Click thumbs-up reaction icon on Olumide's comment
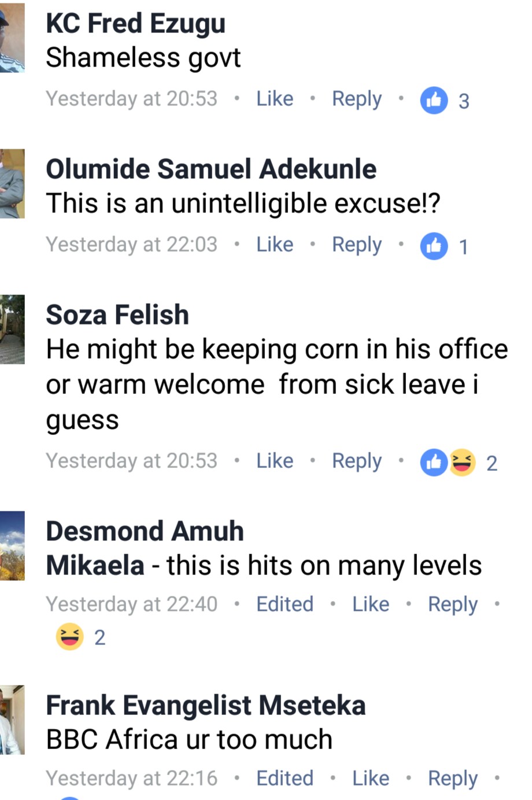 434,246
